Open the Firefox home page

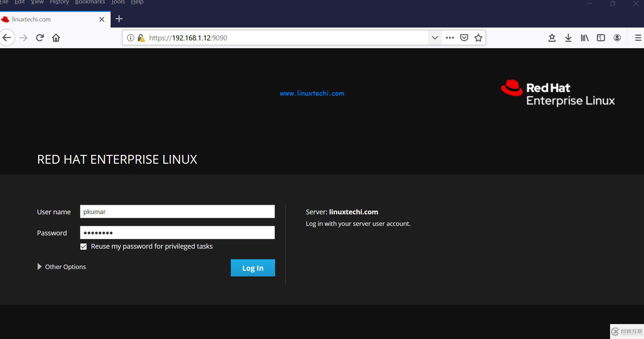[x=56, y=38]
